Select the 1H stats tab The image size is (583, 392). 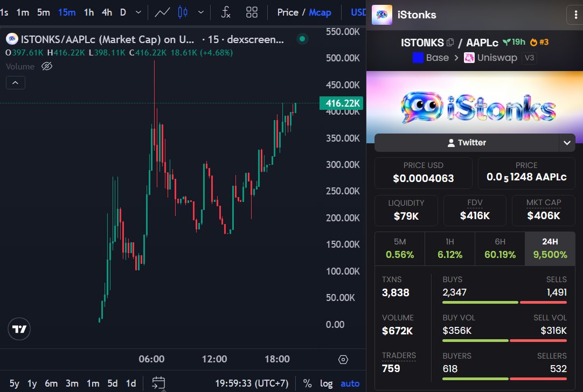450,249
